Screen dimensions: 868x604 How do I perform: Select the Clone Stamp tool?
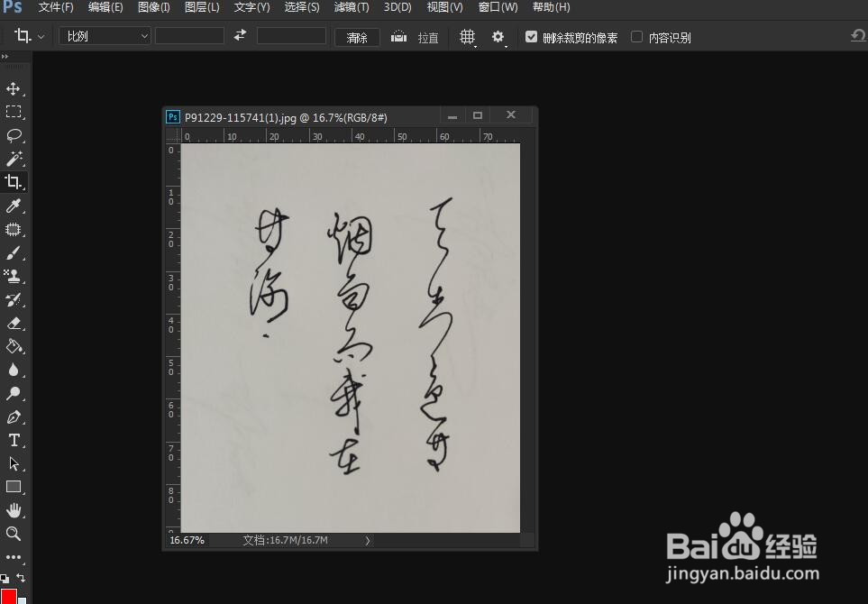coord(14,276)
